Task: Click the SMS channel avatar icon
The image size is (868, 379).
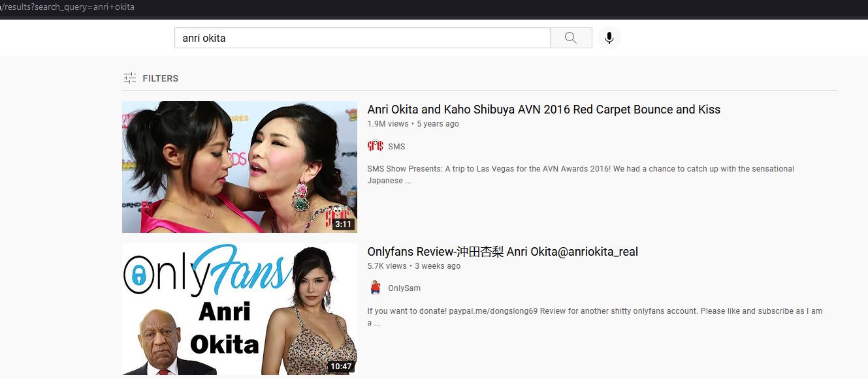Action: click(375, 146)
